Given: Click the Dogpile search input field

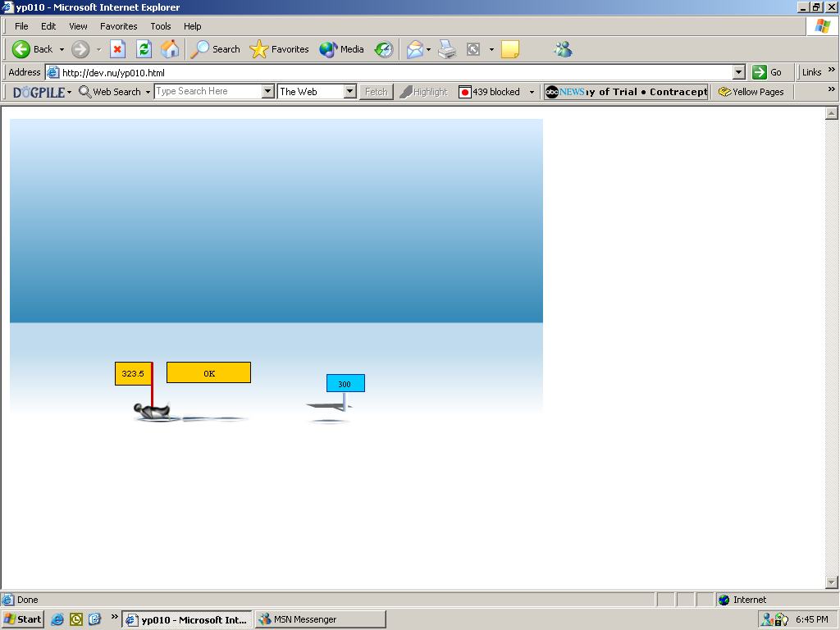Looking at the screenshot, I should [x=208, y=92].
